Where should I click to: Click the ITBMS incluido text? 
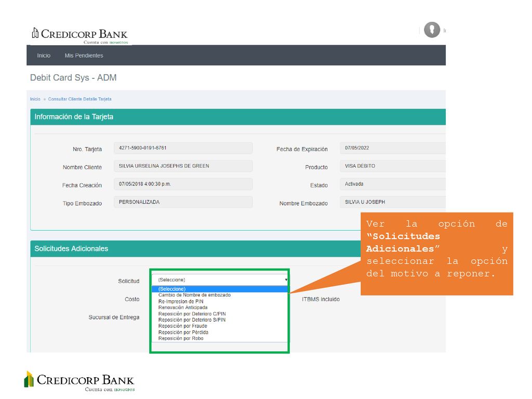(321, 299)
